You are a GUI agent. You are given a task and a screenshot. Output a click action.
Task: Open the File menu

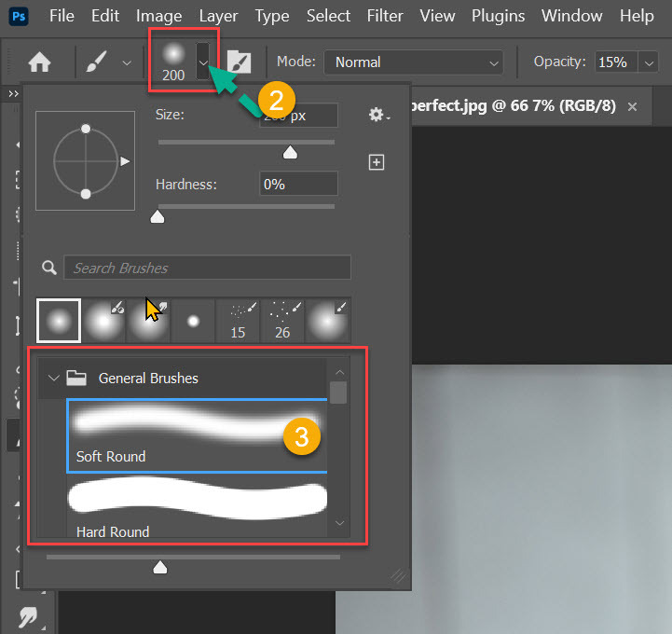tap(62, 16)
